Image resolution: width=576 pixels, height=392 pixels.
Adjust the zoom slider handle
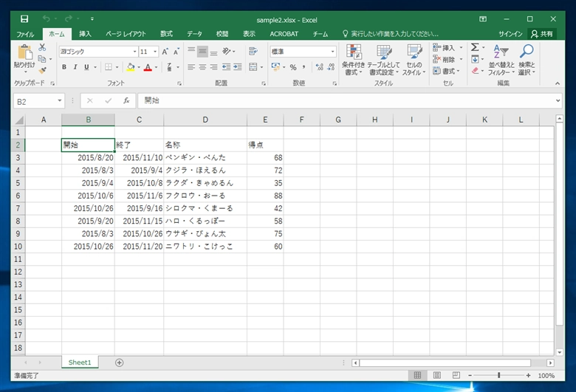499,375
